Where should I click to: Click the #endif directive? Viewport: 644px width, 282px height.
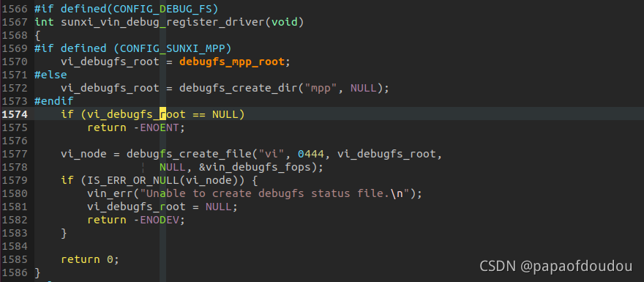tap(54, 101)
